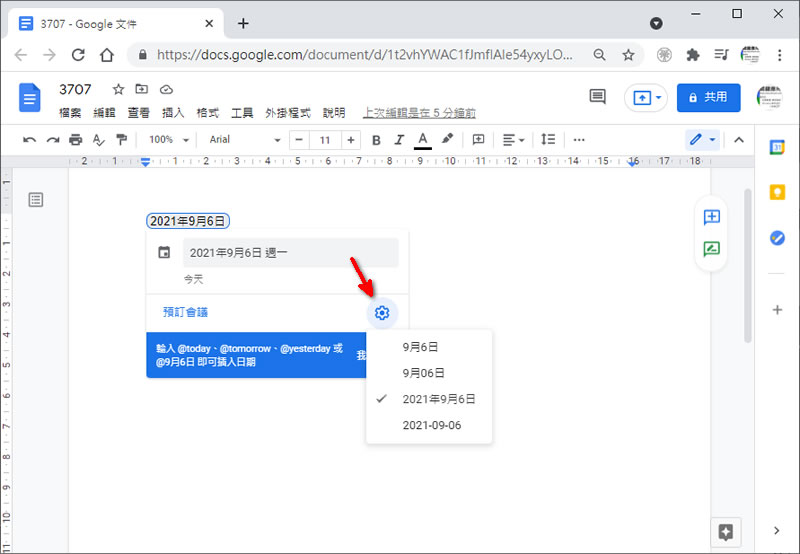Open the 外掛程式 menu
Screen dimensions: 800x554
pos(288,113)
